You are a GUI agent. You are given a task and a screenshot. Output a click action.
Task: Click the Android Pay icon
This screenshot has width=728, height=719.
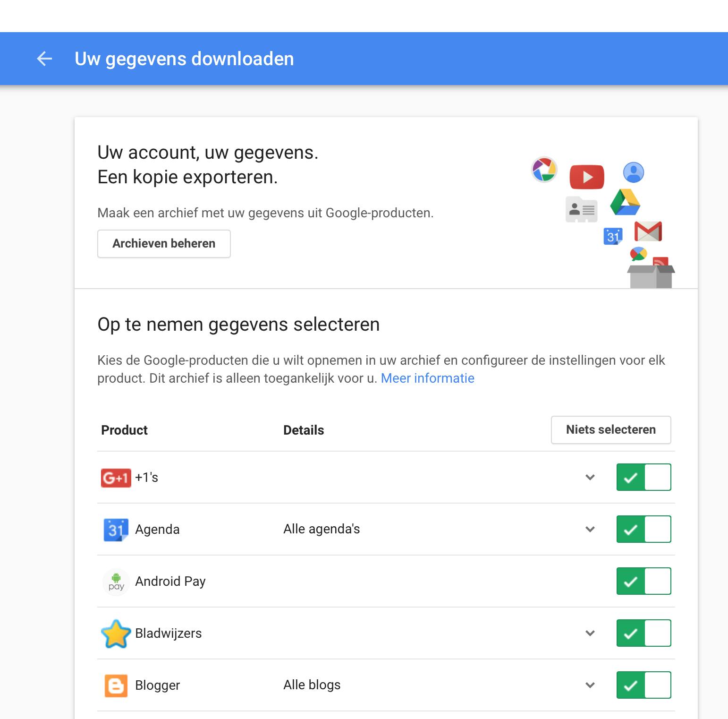(x=116, y=582)
